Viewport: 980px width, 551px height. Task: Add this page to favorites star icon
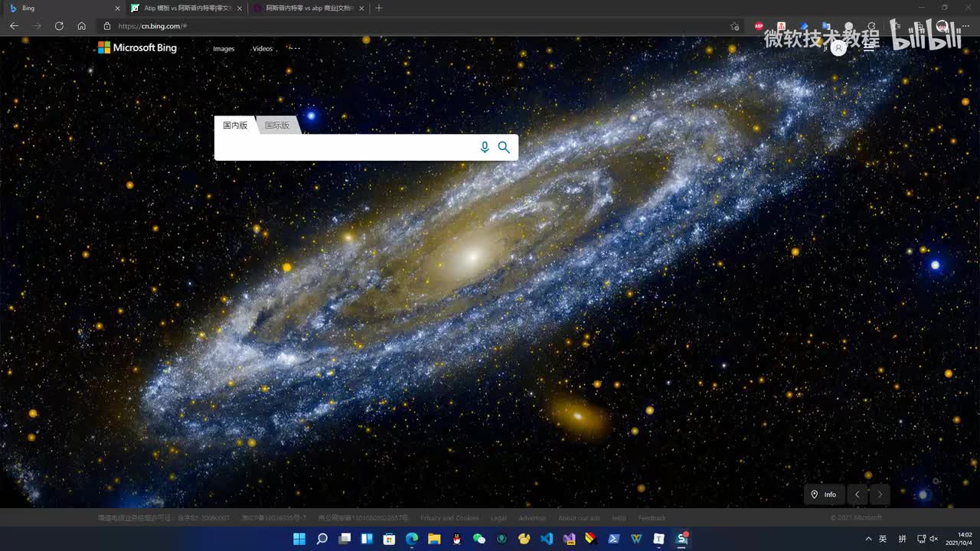tap(735, 26)
